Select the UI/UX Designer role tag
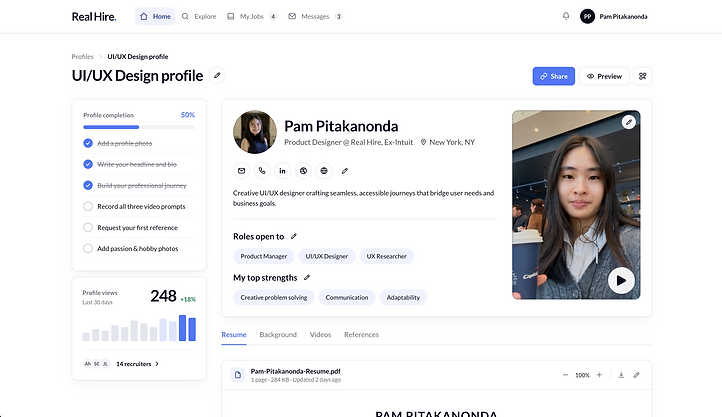This screenshot has width=722, height=417. (327, 256)
